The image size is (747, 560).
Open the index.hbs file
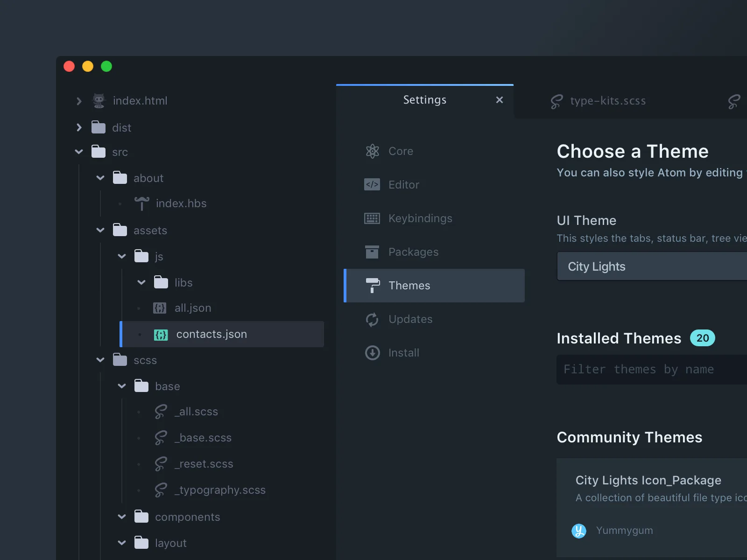181,203
